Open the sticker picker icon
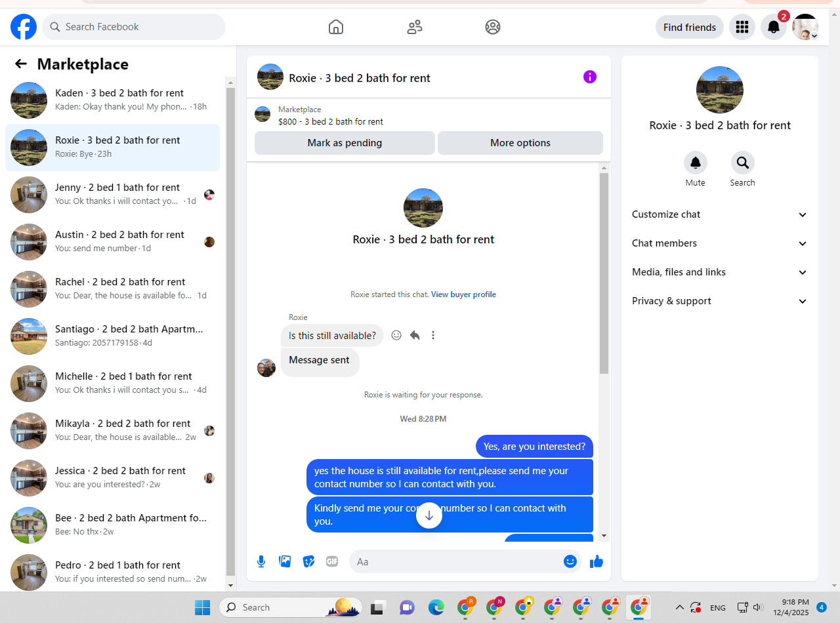The width and height of the screenshot is (840, 623). tap(308, 561)
